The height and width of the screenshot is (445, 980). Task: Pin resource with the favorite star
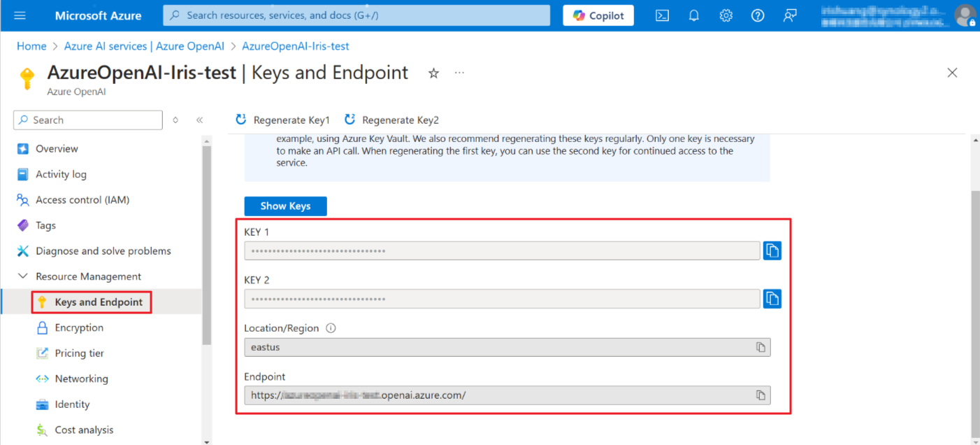pyautogui.click(x=433, y=73)
